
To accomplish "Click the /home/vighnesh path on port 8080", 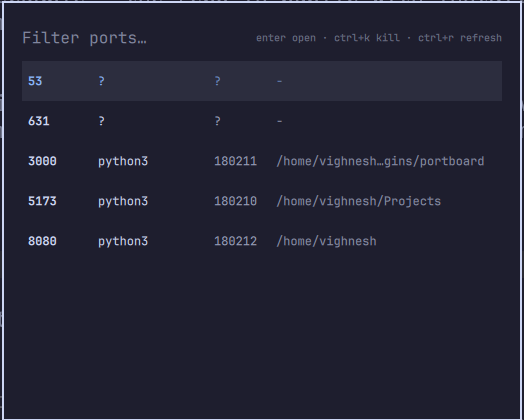I will pos(326,242).
